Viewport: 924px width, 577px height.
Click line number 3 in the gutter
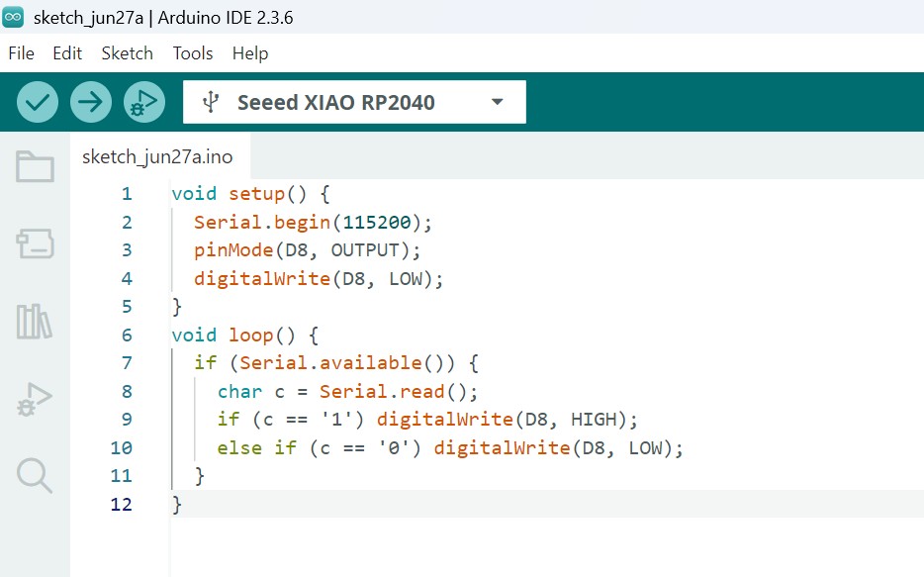click(x=127, y=250)
